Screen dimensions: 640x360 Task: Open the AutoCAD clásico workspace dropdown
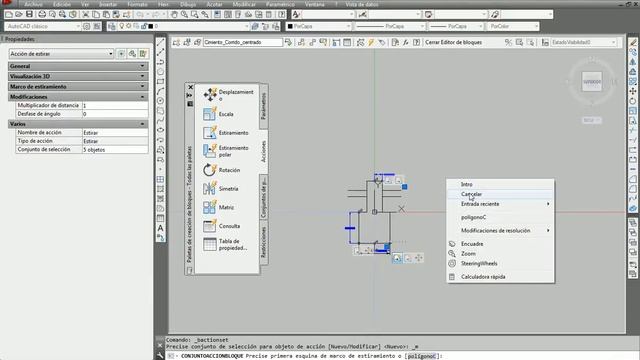(x=43, y=26)
